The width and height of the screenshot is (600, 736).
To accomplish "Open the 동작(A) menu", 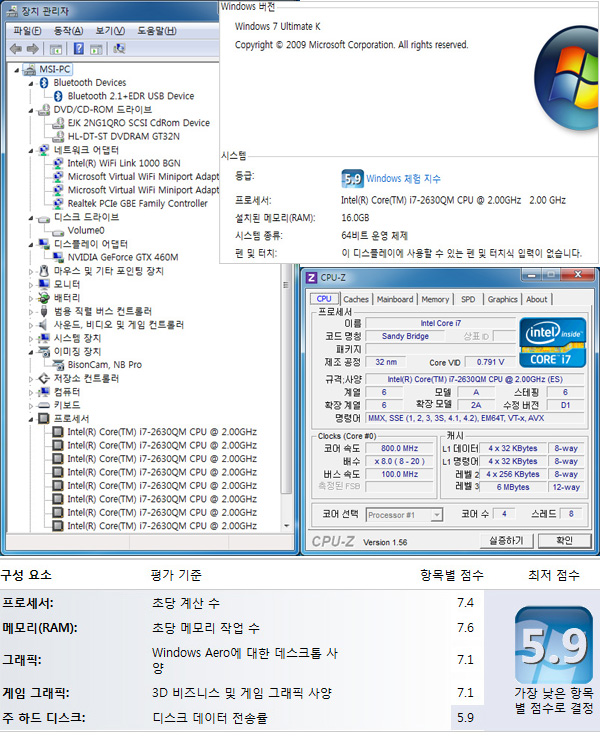I will (69, 31).
